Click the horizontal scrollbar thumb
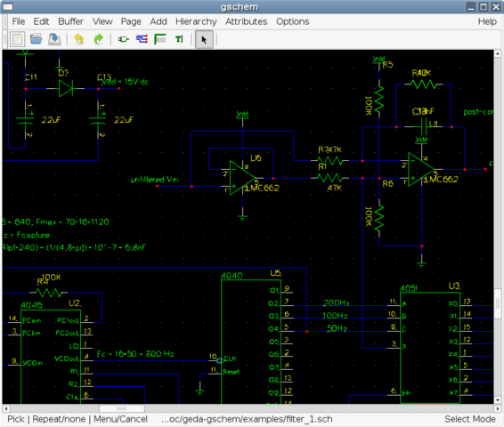 pos(121,408)
